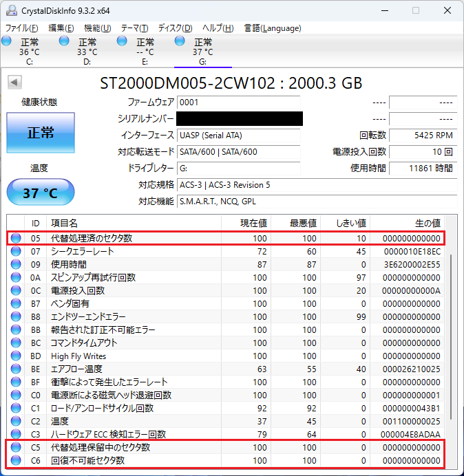Go to previous disk with left arrow
464x476 pixels.
[x=14, y=82]
